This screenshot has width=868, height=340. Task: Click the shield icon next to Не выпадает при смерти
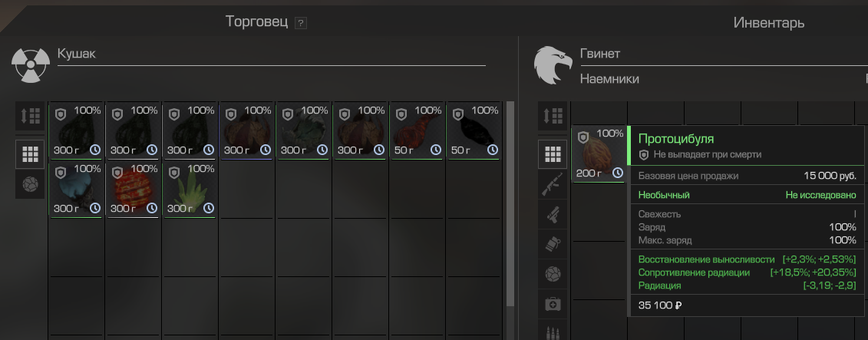pyautogui.click(x=644, y=155)
